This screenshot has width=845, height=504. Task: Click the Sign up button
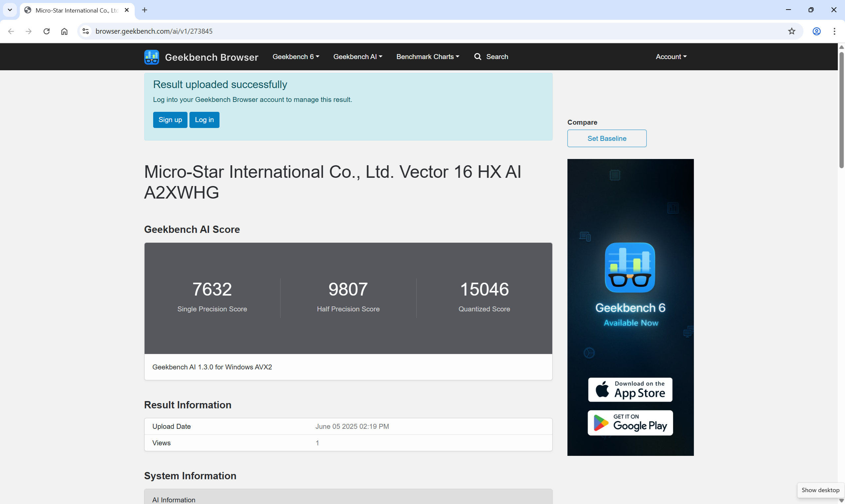point(170,120)
